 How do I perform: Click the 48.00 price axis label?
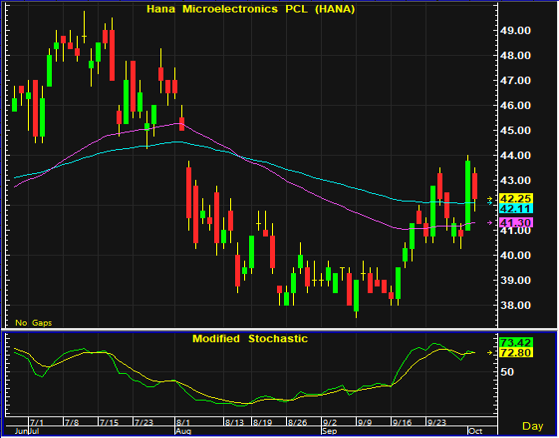tap(517, 56)
